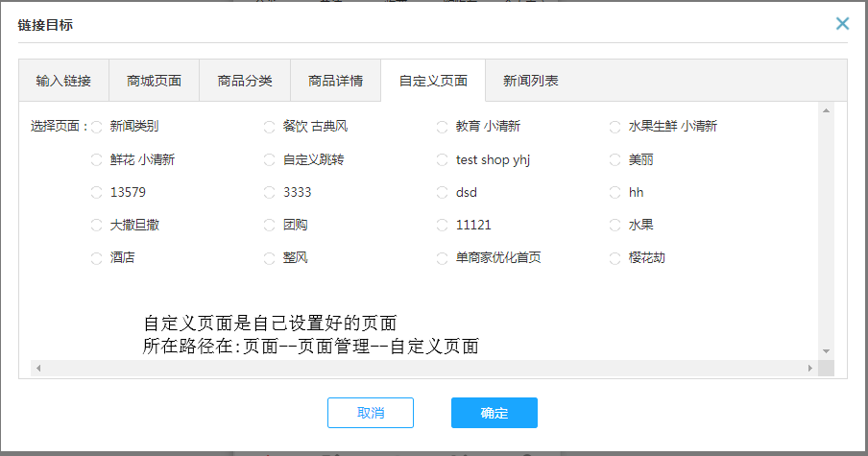Pick the 水果生鲜 小清新 page
The image size is (868, 456).
click(615, 127)
